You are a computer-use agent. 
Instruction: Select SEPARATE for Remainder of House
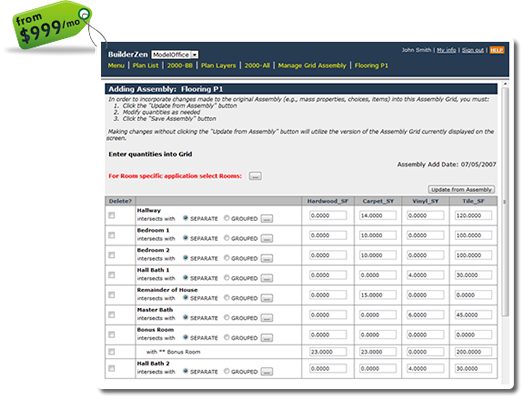(185, 297)
